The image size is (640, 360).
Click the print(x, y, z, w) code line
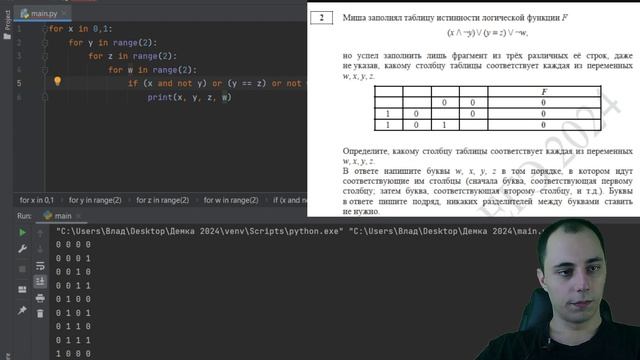(189, 97)
